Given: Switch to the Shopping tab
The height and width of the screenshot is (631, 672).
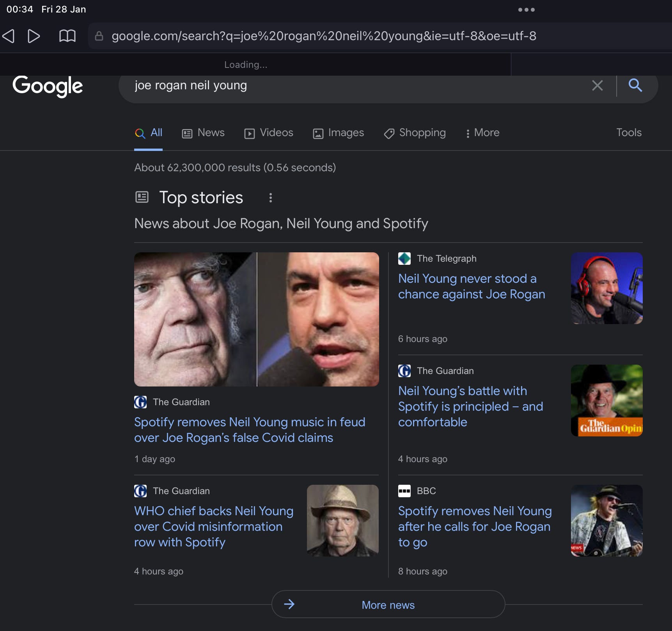Looking at the screenshot, I should click(x=415, y=133).
